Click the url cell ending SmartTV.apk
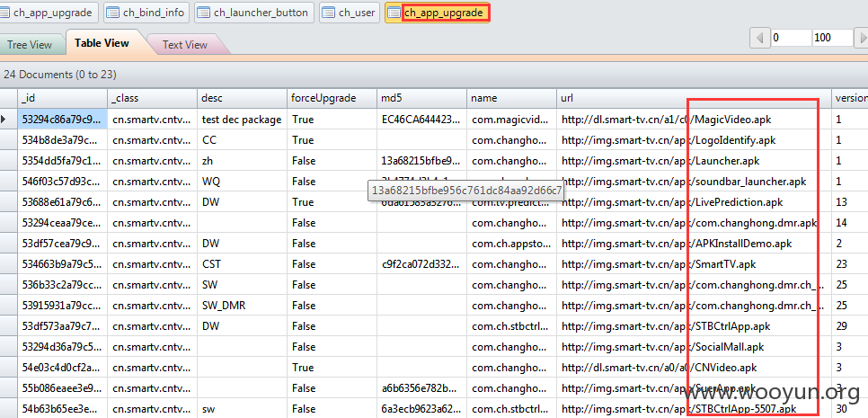 tap(695, 264)
